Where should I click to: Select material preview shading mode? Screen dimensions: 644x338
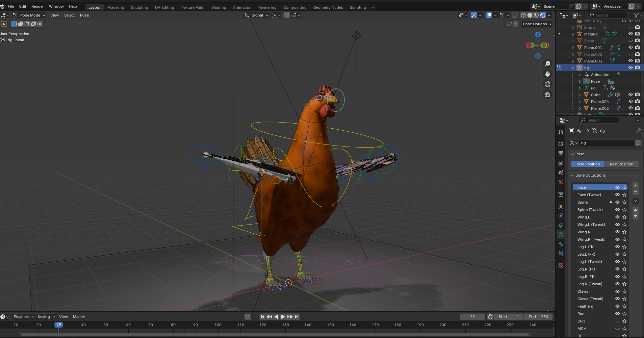[536, 15]
